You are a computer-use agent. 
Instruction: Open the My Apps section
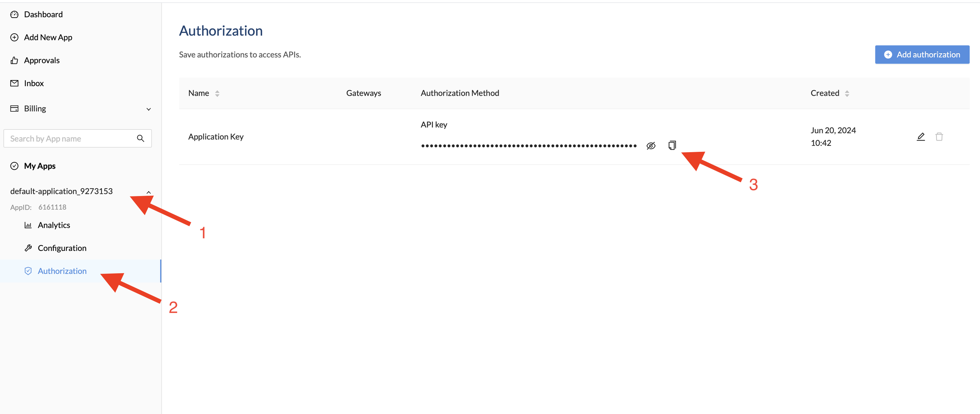click(x=40, y=165)
